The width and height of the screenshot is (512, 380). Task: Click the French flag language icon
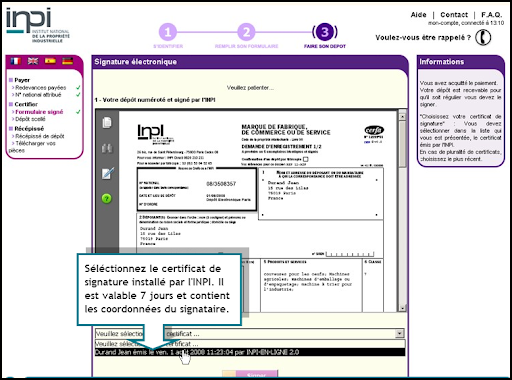pyautogui.click(x=16, y=61)
